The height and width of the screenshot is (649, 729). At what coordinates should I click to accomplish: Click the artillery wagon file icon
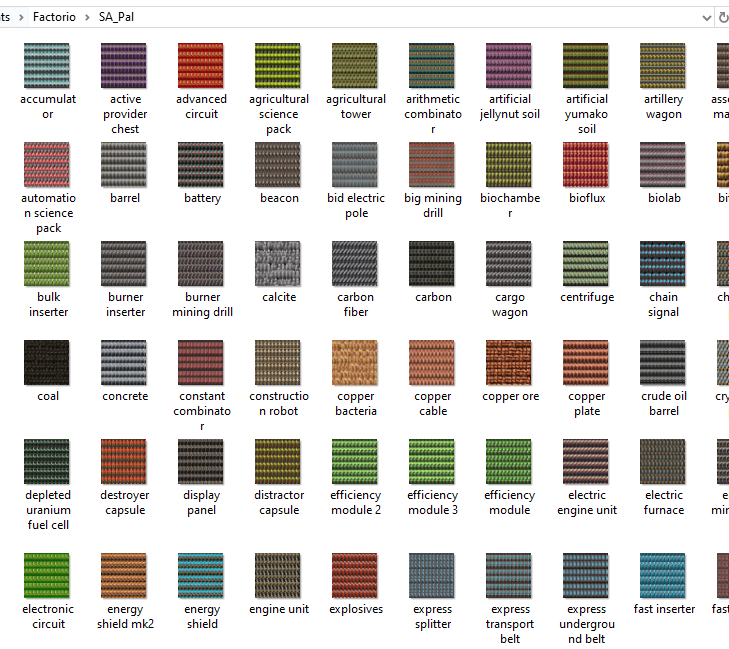pyautogui.click(x=663, y=66)
